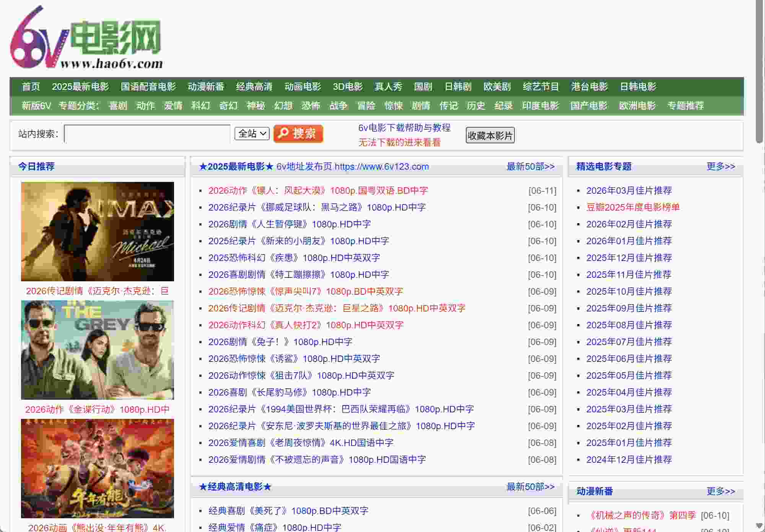Open the Michael Jackson IMAX poster thumbnail
765x532 pixels.
98,232
